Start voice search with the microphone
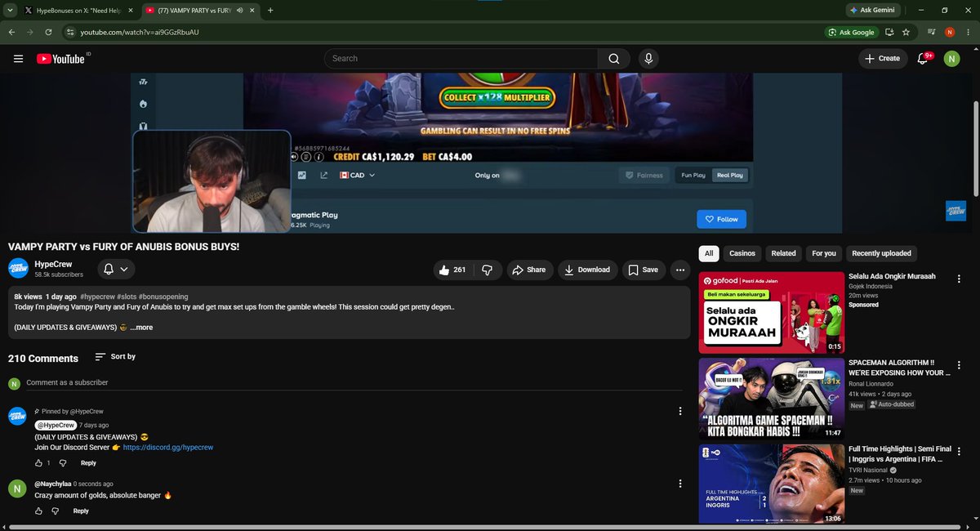The height and width of the screenshot is (531, 980). 648,59
